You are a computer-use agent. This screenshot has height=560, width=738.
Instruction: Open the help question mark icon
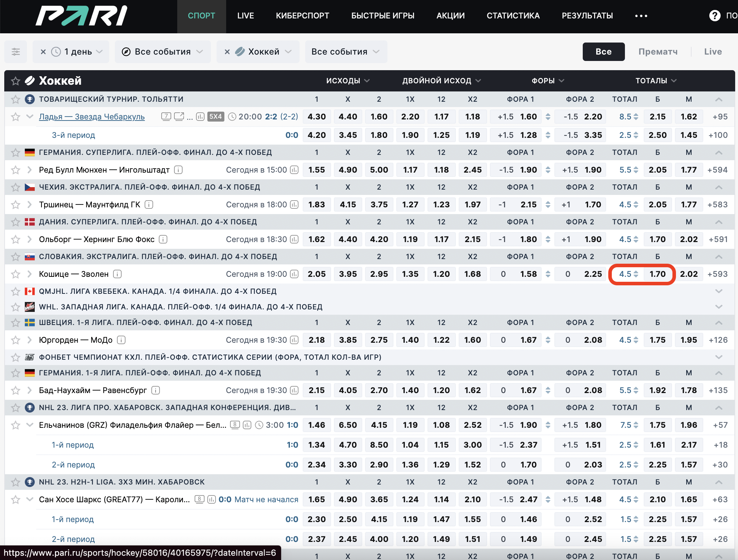tap(715, 16)
